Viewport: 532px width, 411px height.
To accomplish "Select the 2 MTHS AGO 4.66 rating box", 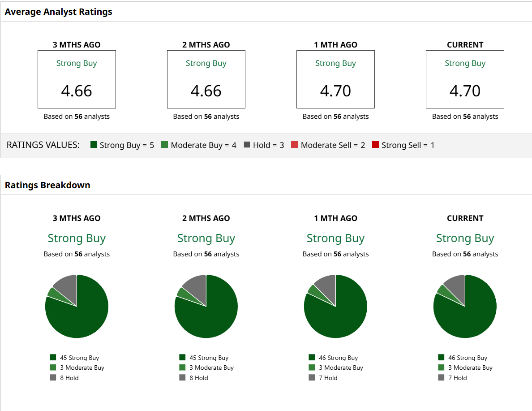I will coord(206,79).
